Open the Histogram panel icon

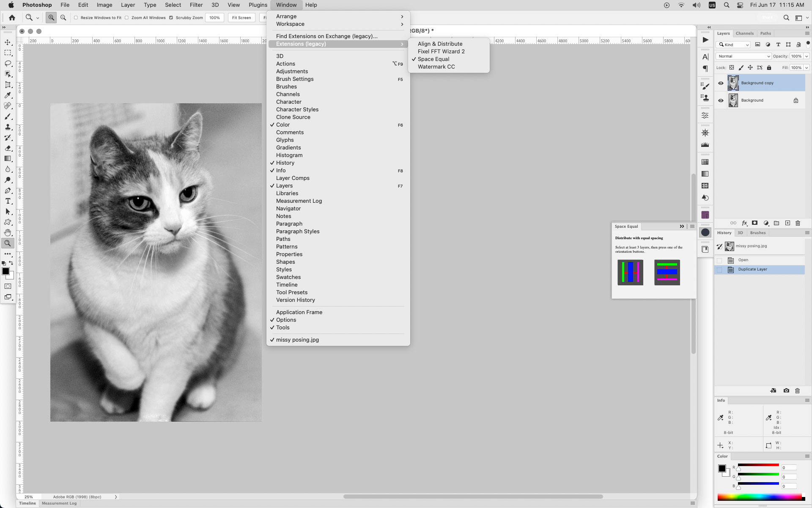tap(705, 144)
